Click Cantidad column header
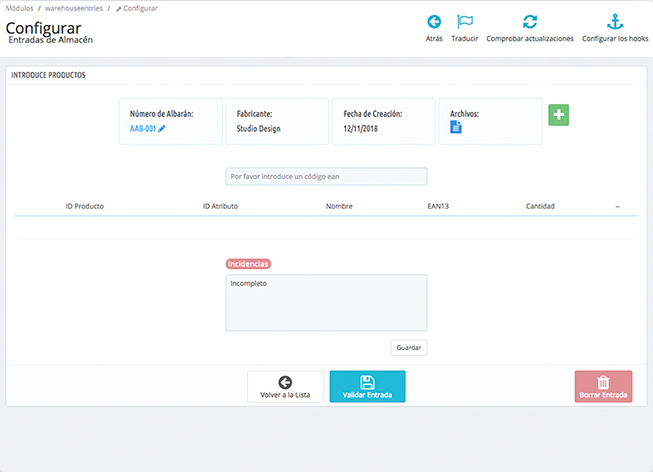 (540, 206)
